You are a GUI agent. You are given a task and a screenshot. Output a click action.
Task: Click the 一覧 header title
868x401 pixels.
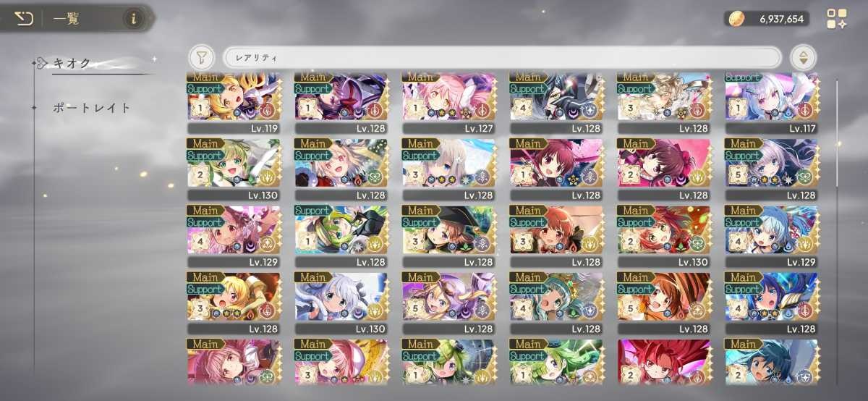(x=67, y=19)
